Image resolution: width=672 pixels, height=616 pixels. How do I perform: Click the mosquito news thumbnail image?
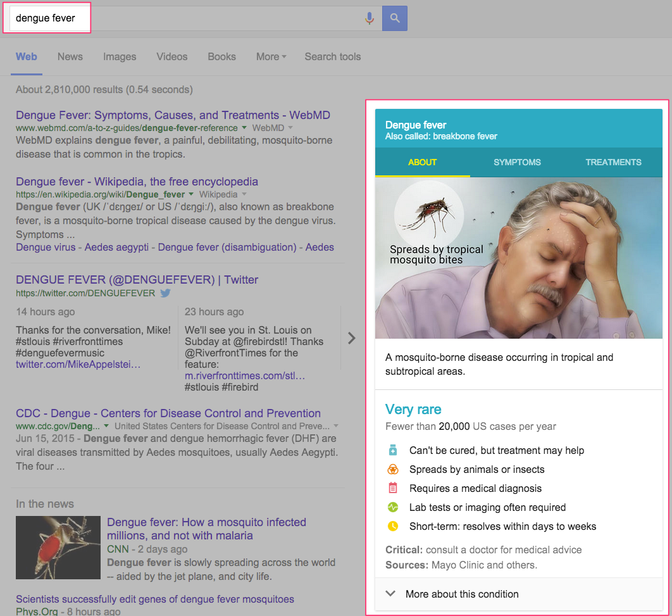point(58,548)
